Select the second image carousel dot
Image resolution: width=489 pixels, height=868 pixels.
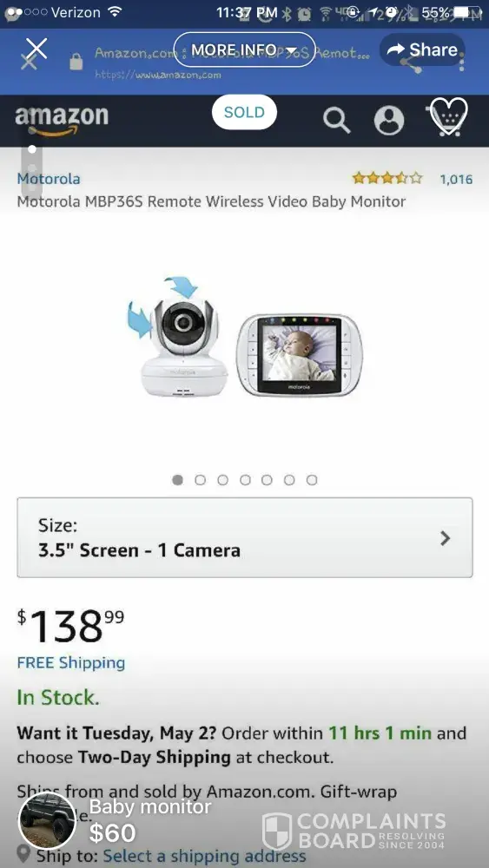tap(201, 480)
